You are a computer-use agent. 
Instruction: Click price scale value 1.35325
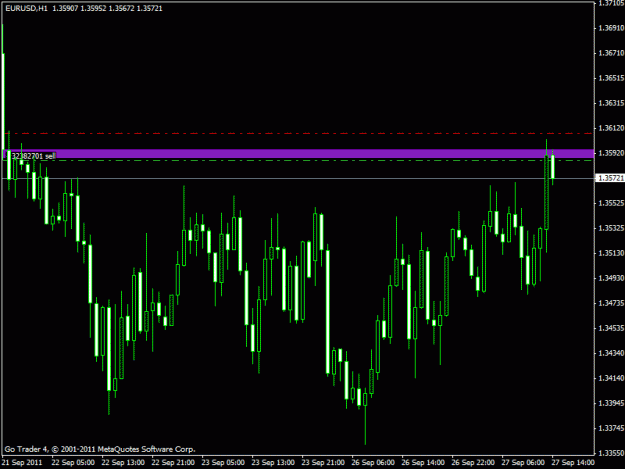(611, 228)
